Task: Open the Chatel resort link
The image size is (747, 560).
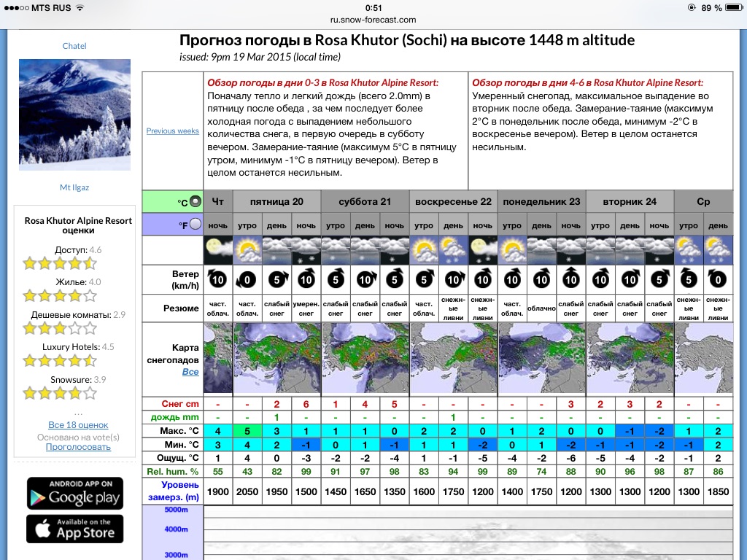Action: [74, 46]
